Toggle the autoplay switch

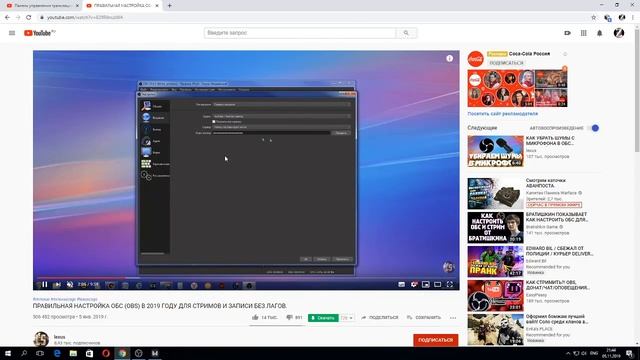click(594, 128)
